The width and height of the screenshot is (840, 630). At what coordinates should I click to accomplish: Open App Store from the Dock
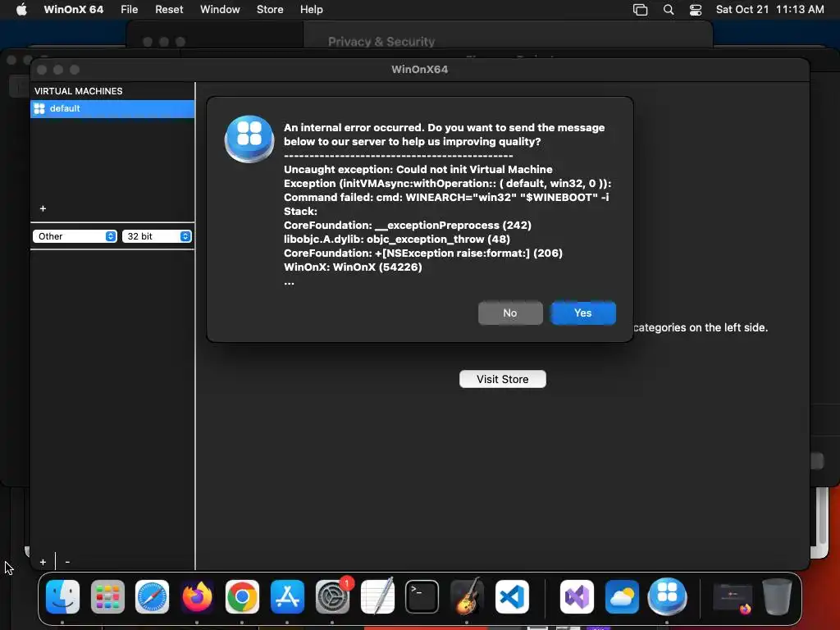pos(287,597)
